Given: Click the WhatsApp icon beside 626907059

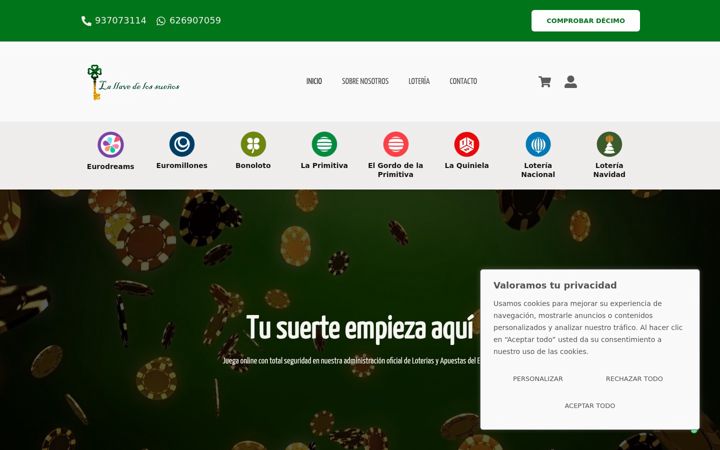Looking at the screenshot, I should tap(161, 21).
